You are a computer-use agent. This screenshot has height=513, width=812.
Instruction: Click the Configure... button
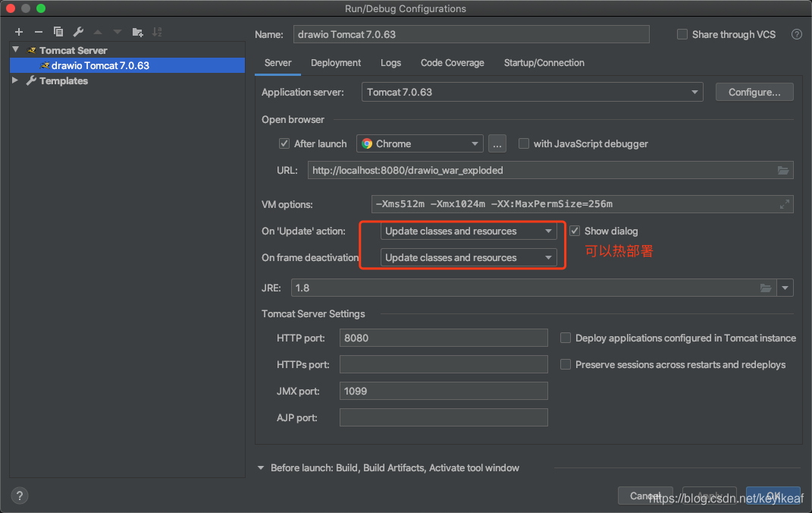click(754, 93)
